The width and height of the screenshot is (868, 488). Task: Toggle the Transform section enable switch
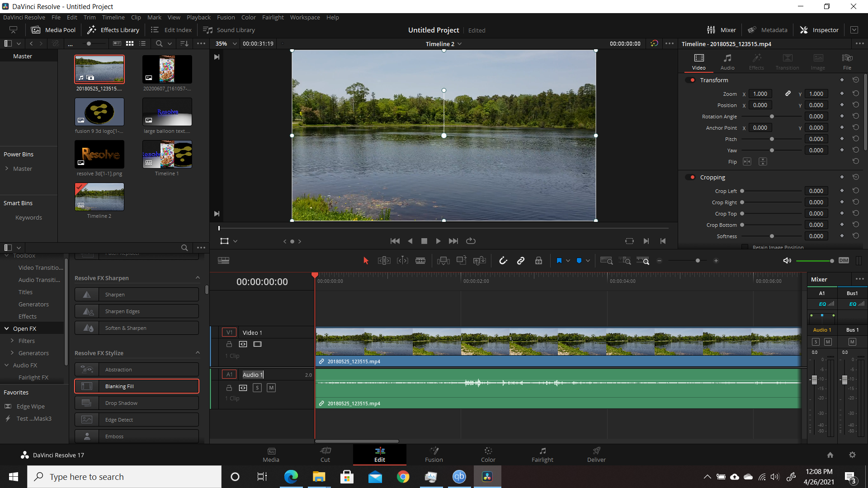[x=691, y=80]
